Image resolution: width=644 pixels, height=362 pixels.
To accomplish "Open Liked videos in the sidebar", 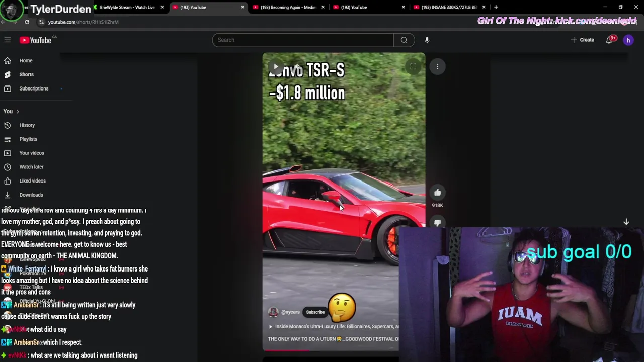I will 32,180.
